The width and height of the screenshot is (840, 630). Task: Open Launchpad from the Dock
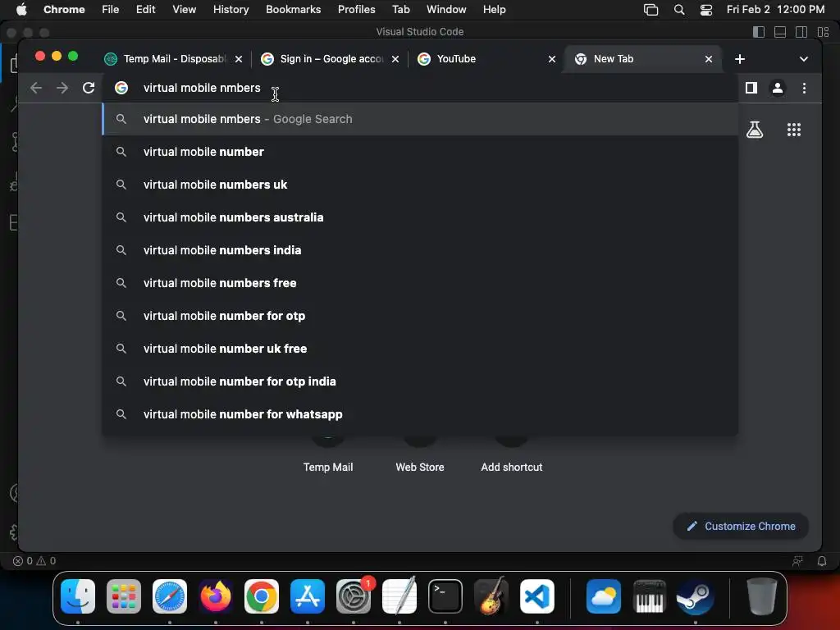[124, 596]
